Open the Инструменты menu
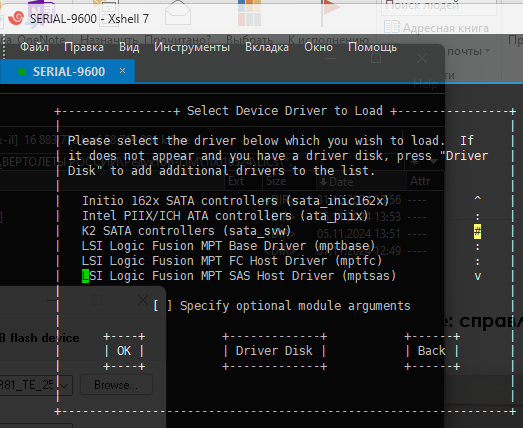 click(192, 47)
